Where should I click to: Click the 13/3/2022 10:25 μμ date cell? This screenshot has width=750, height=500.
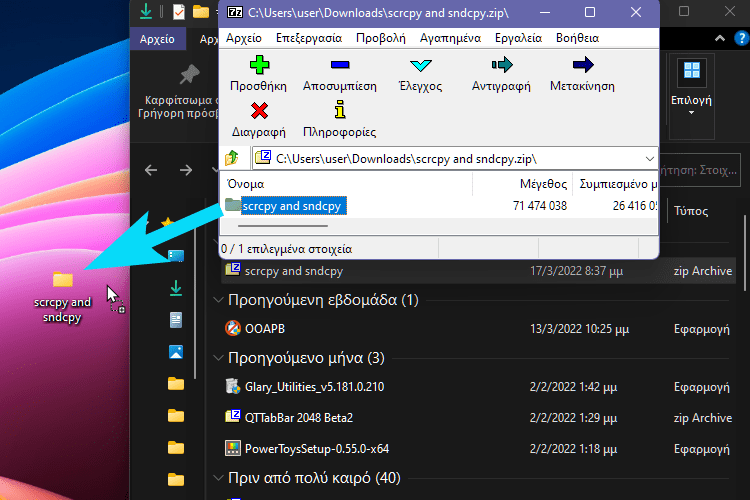point(579,329)
